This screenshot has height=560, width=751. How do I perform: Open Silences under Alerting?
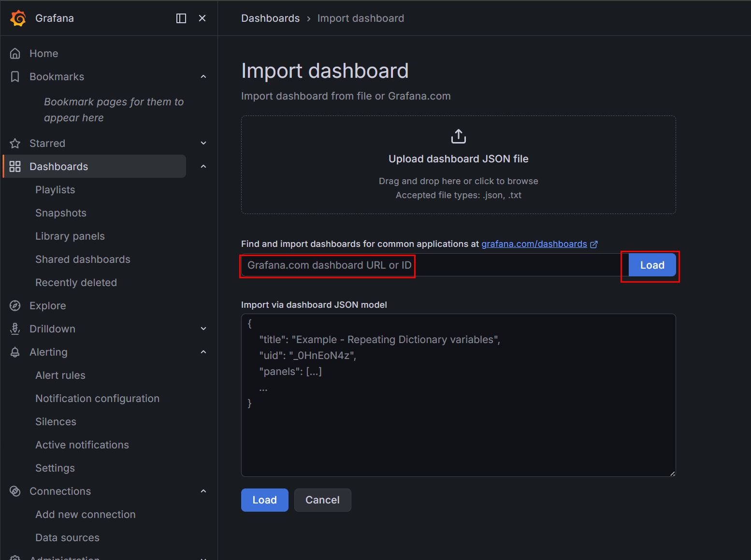point(56,422)
